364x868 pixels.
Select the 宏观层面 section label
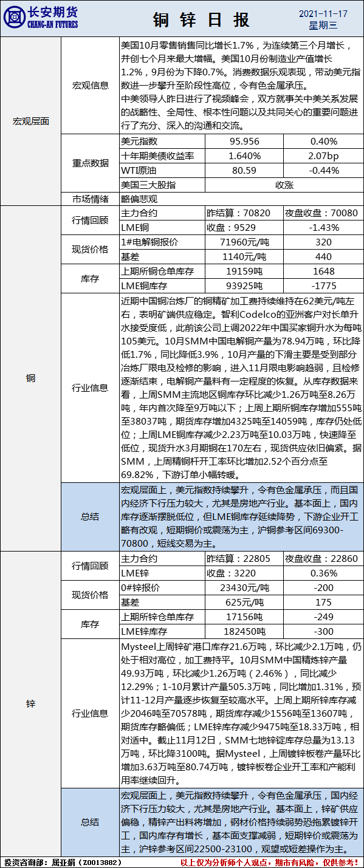[31, 121]
